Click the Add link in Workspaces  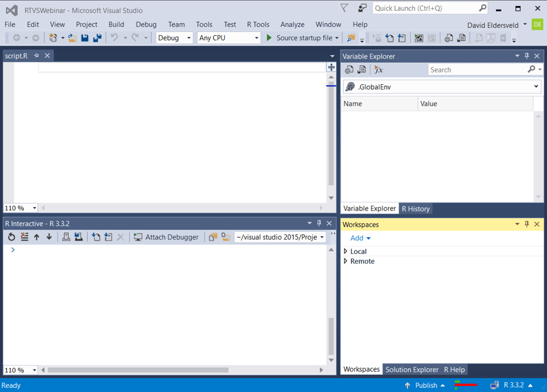coord(357,238)
